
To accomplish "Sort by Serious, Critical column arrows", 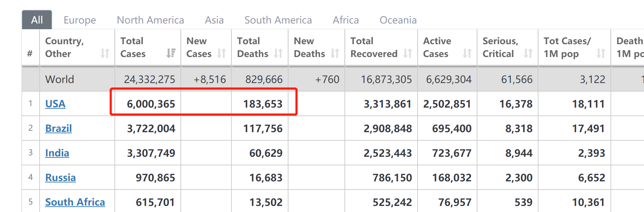I will [528, 53].
